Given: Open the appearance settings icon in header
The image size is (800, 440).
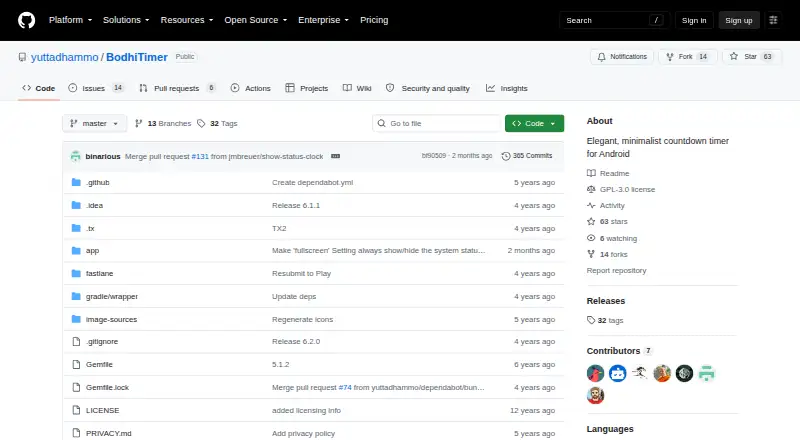Looking at the screenshot, I should pos(773,20).
